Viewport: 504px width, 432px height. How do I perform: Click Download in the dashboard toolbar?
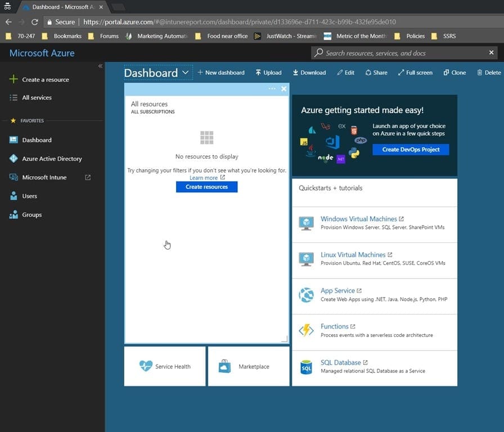[x=309, y=73]
